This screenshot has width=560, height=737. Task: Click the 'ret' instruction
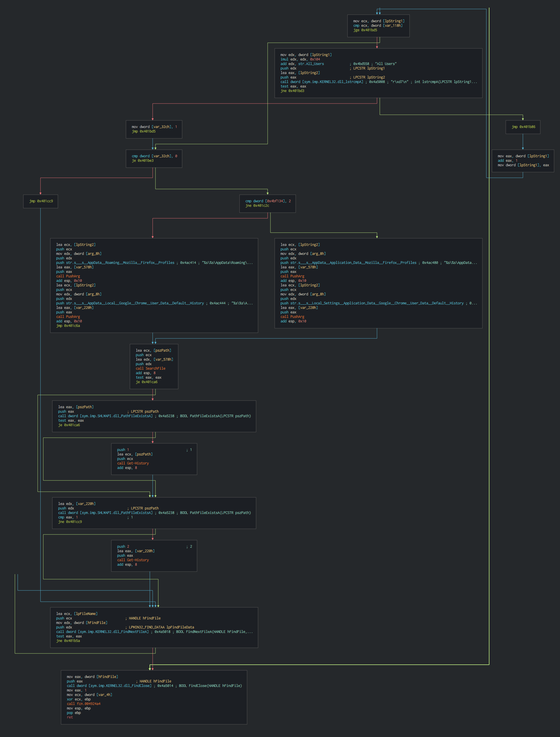[x=70, y=717]
